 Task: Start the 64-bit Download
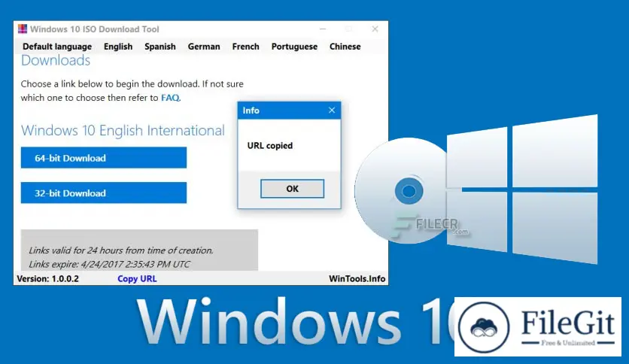[x=104, y=157]
